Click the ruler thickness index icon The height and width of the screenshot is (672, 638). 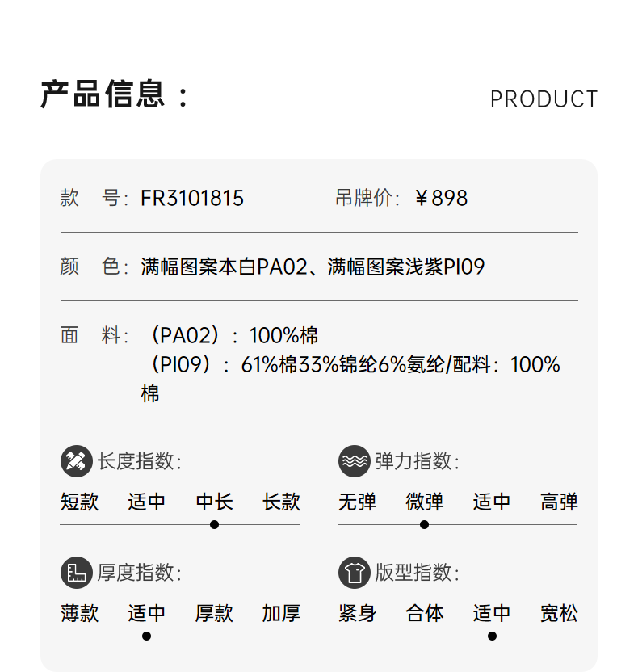point(77,573)
